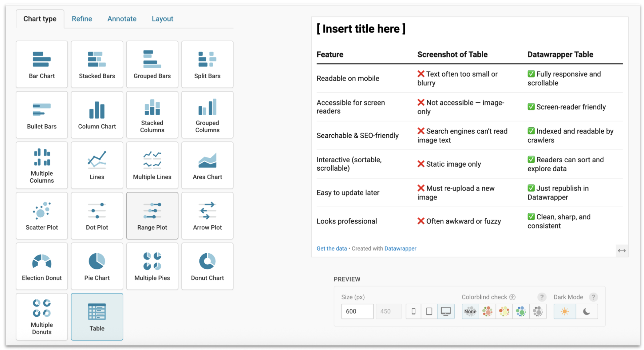Pick the Scatter Plot chart type

42,216
